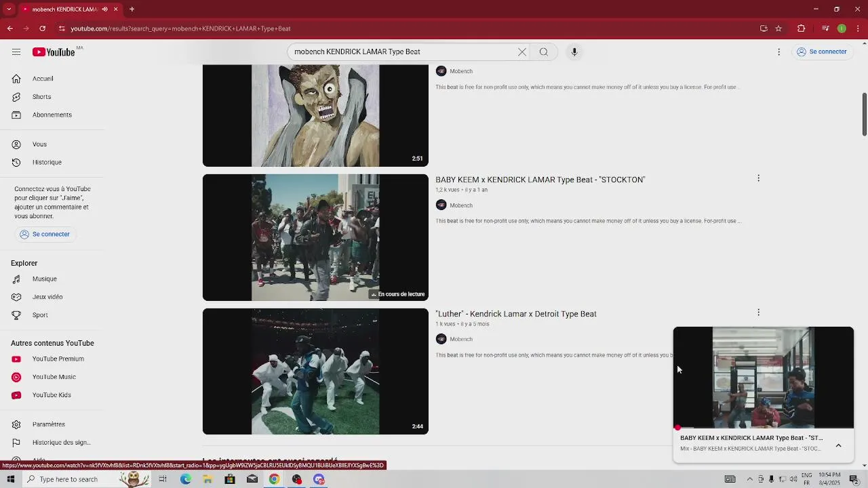Seek using the mini player red progress bar
868x488 pixels.
click(x=764, y=428)
